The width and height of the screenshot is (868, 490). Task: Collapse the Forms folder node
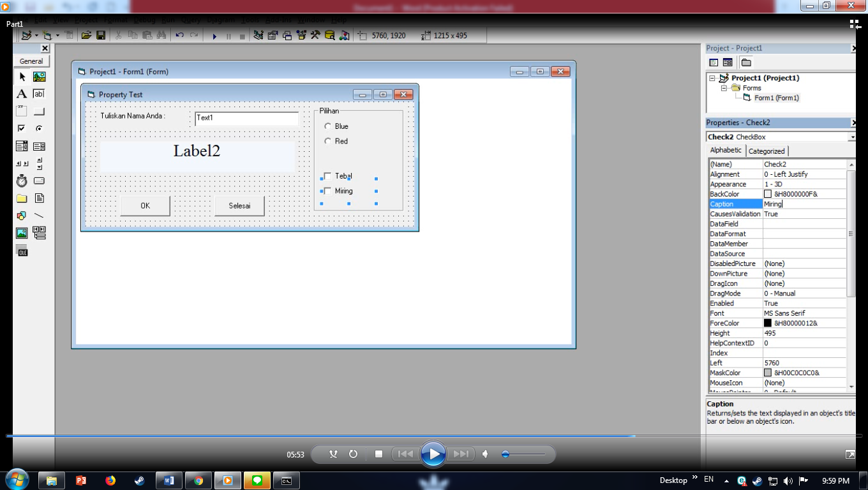click(724, 88)
